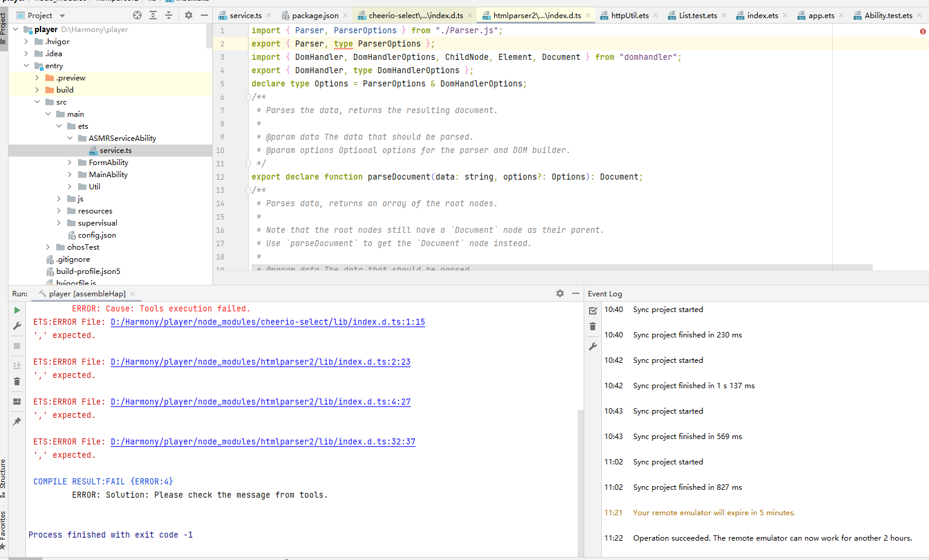Click wrench icon in Run toolbar
929x560 pixels.
(x=17, y=326)
